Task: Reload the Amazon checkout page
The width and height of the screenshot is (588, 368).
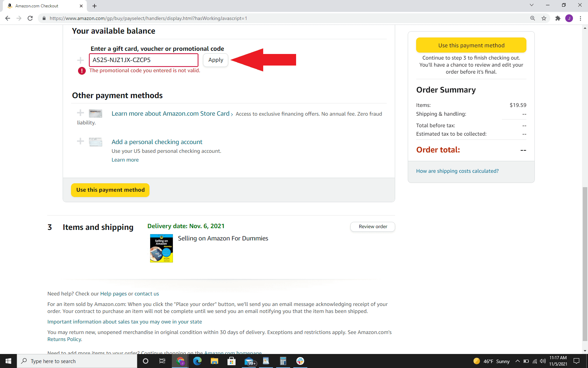Action: (x=30, y=18)
